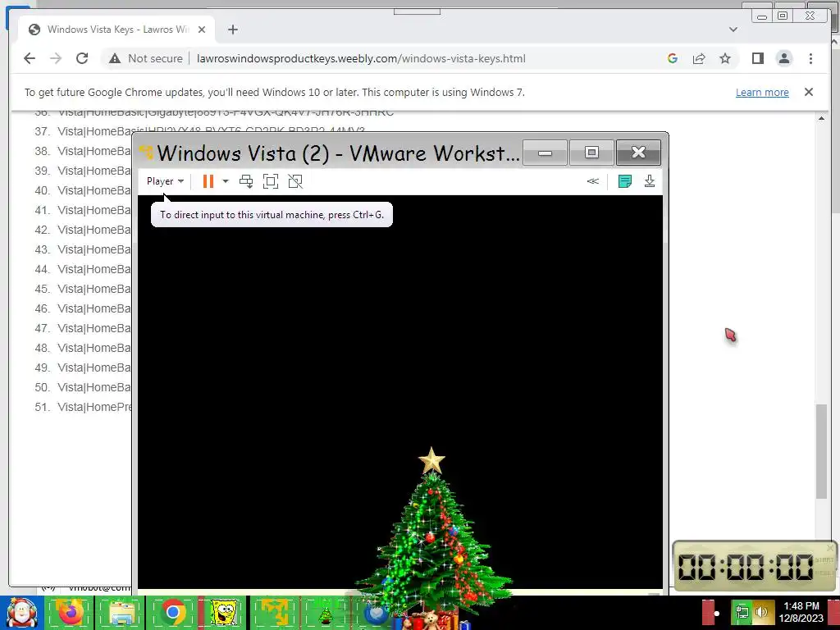Bookmark this page with the star
The height and width of the screenshot is (630, 840).
click(725, 58)
